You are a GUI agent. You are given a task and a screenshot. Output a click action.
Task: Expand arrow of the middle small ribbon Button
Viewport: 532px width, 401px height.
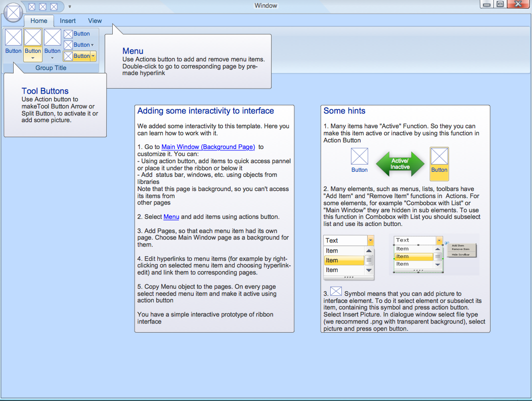[x=92, y=45]
